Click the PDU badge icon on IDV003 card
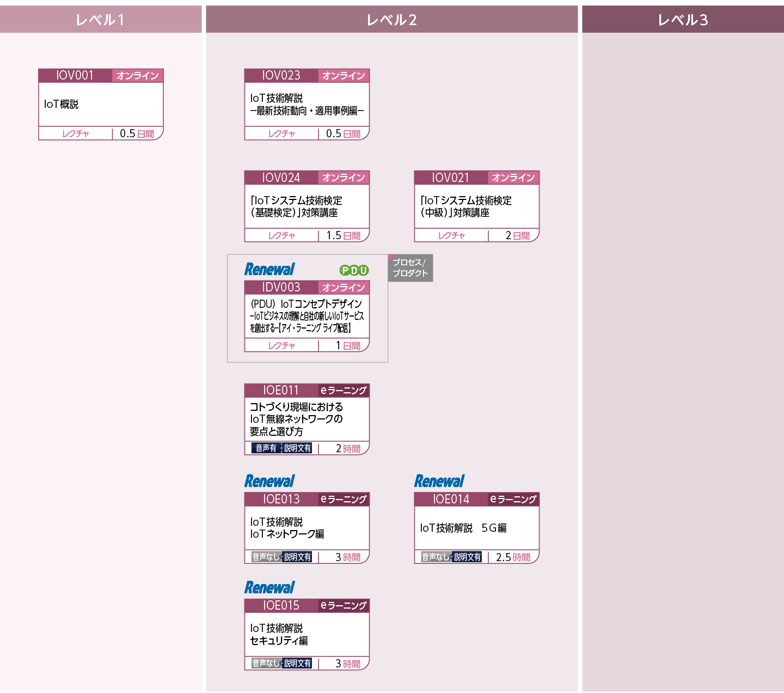Viewport: 784px width, 693px height. [x=354, y=270]
